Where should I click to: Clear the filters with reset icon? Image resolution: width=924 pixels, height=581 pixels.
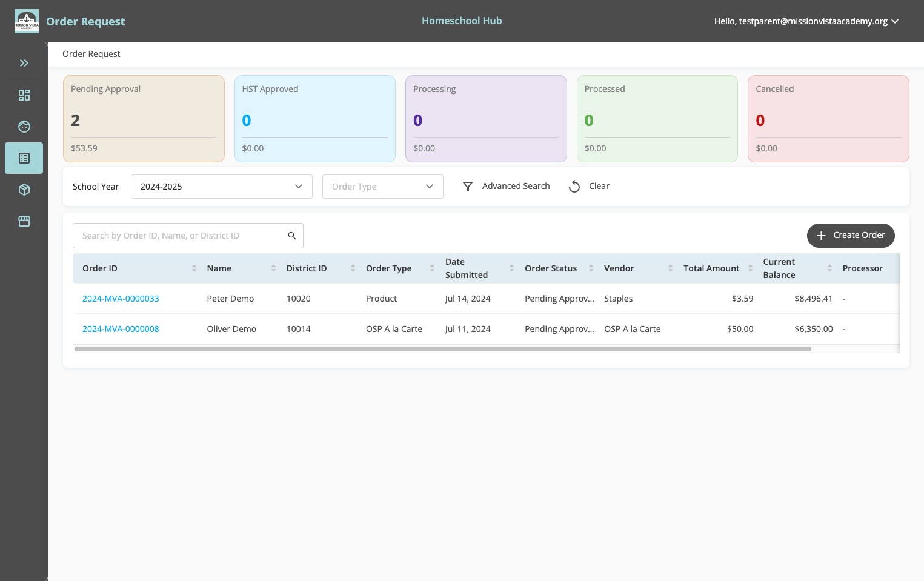[589, 186]
